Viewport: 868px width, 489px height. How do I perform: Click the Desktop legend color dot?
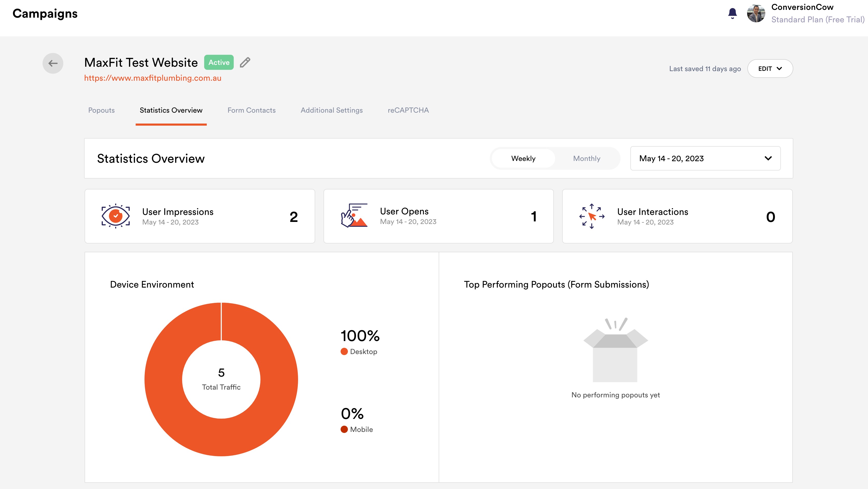tap(344, 351)
